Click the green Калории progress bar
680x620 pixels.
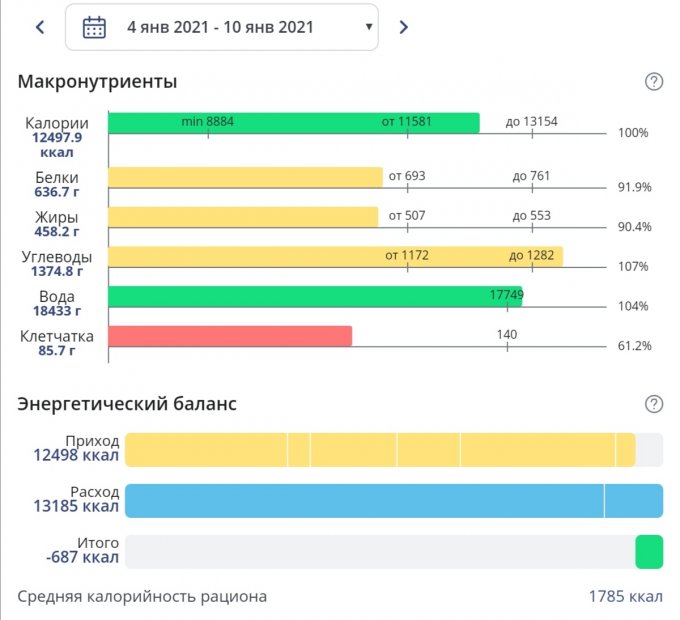293,123
